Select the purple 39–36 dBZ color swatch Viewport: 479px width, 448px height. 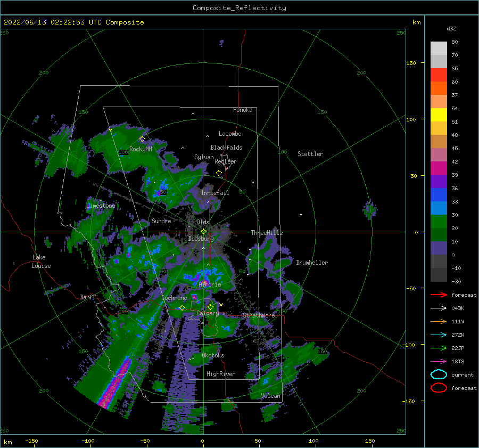pos(439,182)
